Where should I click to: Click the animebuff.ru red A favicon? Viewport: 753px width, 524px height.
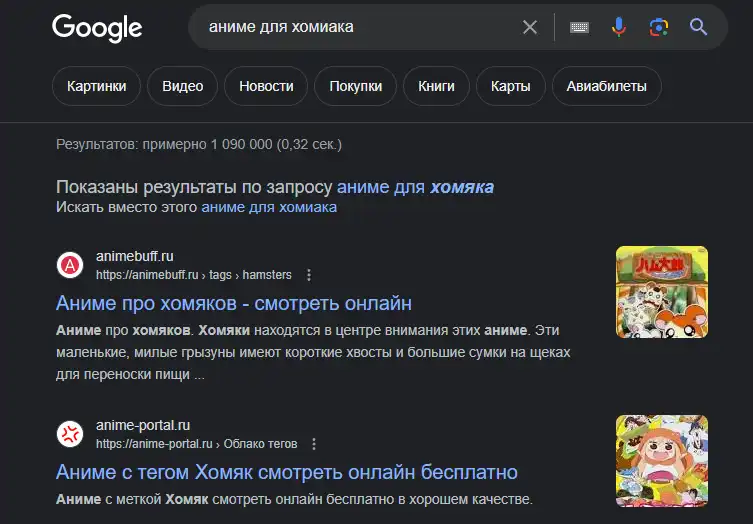click(x=70, y=265)
